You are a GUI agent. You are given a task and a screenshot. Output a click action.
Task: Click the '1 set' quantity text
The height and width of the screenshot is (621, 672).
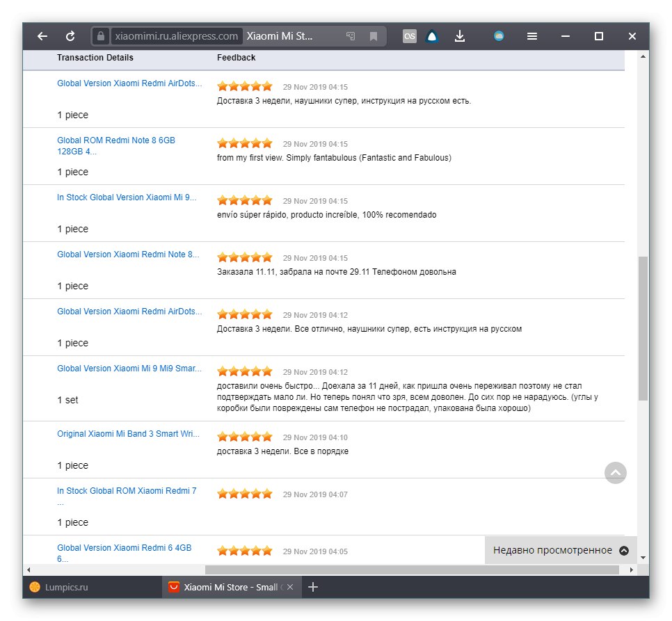pos(67,400)
